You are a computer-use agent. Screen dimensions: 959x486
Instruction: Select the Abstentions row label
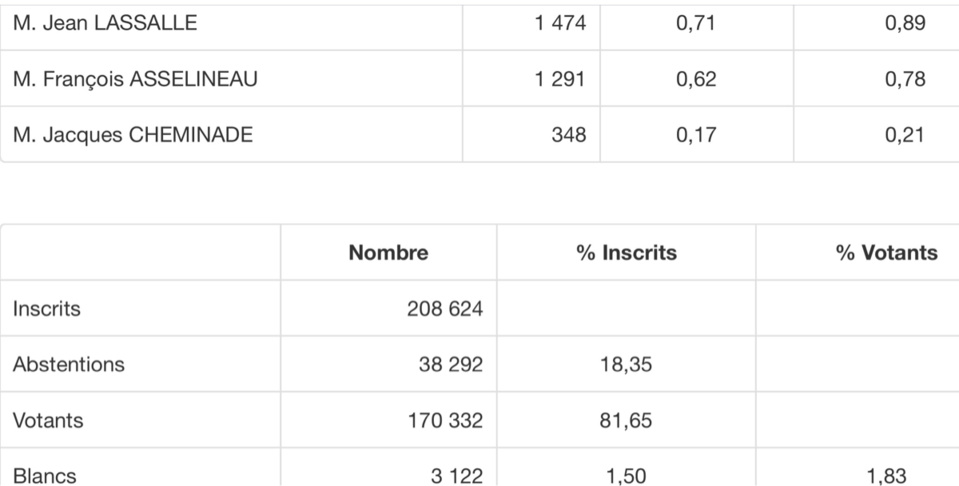(69, 365)
